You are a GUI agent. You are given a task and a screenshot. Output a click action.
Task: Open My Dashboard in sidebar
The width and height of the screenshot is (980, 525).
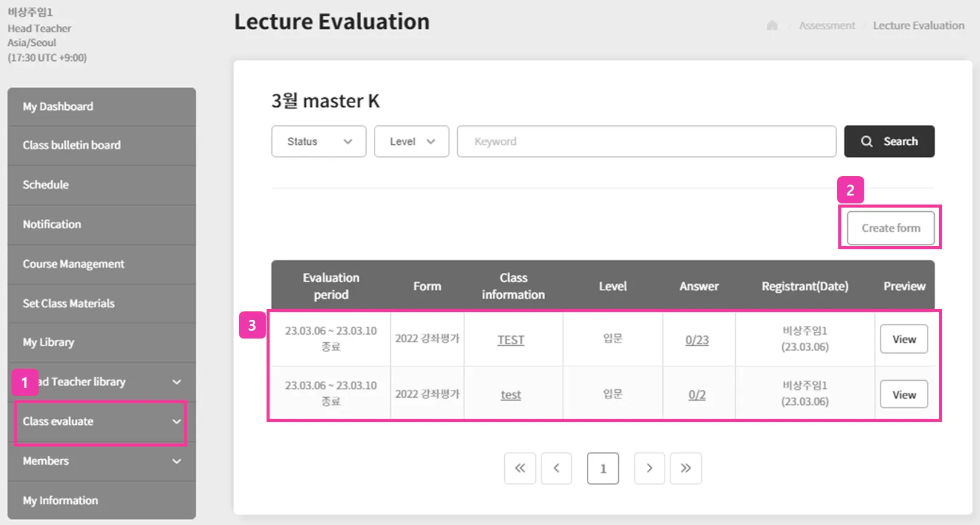point(58,107)
